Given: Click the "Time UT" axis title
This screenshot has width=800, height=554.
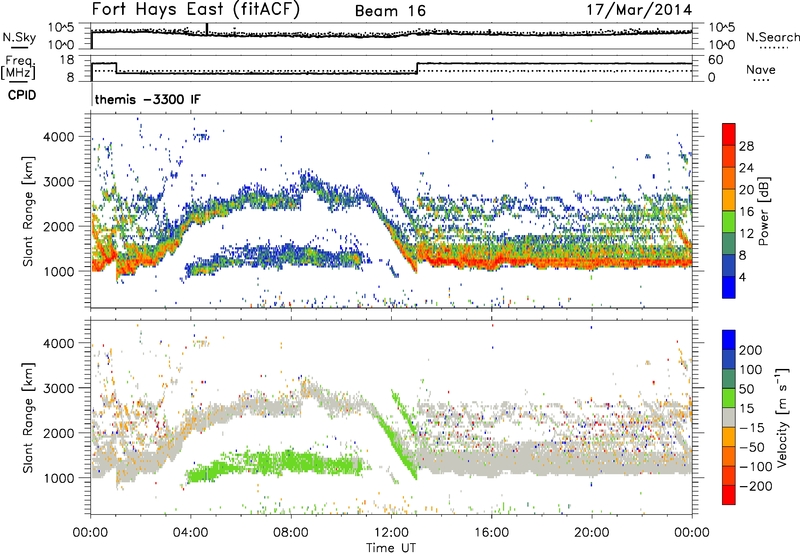Looking at the screenshot, I should tap(391, 548).
